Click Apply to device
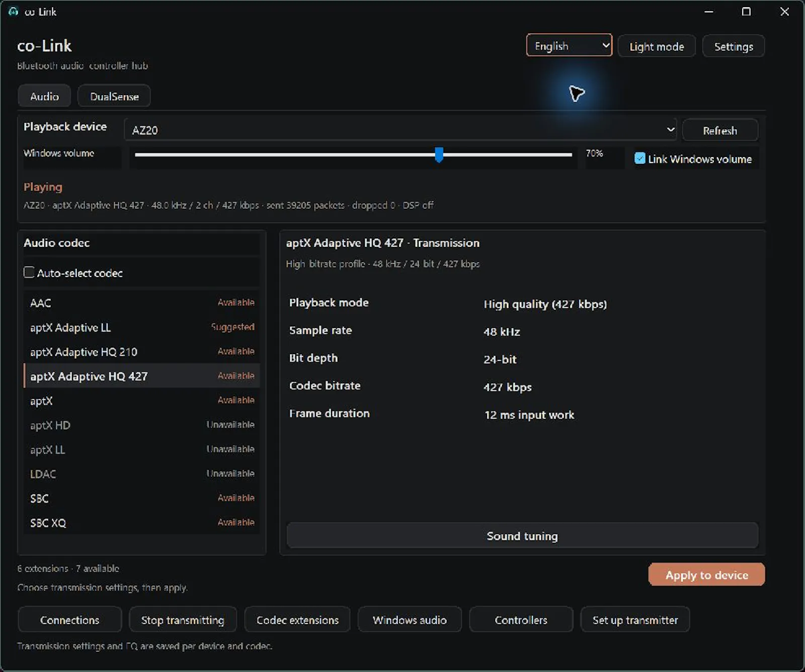The width and height of the screenshot is (805, 672). pos(706,574)
